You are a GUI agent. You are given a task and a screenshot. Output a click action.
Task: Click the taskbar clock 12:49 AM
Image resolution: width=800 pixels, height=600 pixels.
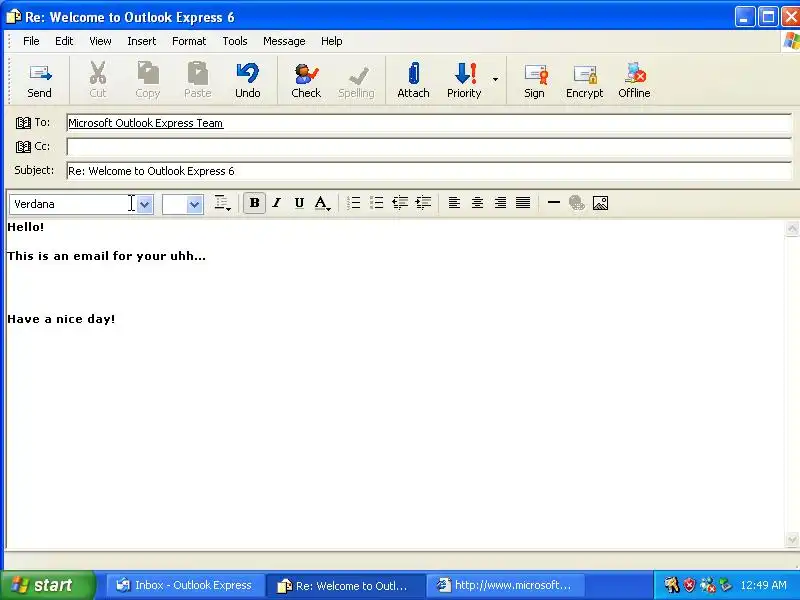coord(763,585)
